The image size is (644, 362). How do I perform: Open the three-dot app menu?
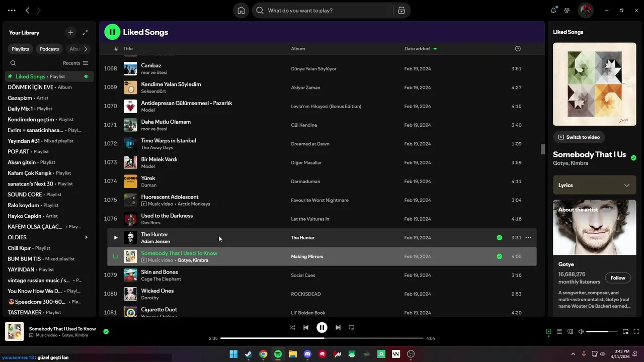tap(12, 10)
